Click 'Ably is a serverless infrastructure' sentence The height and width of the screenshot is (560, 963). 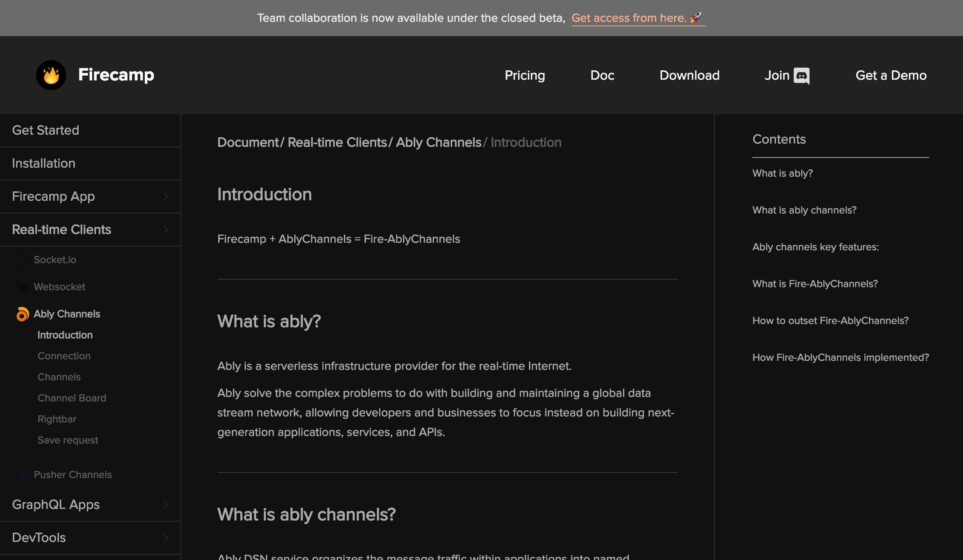[x=394, y=366]
